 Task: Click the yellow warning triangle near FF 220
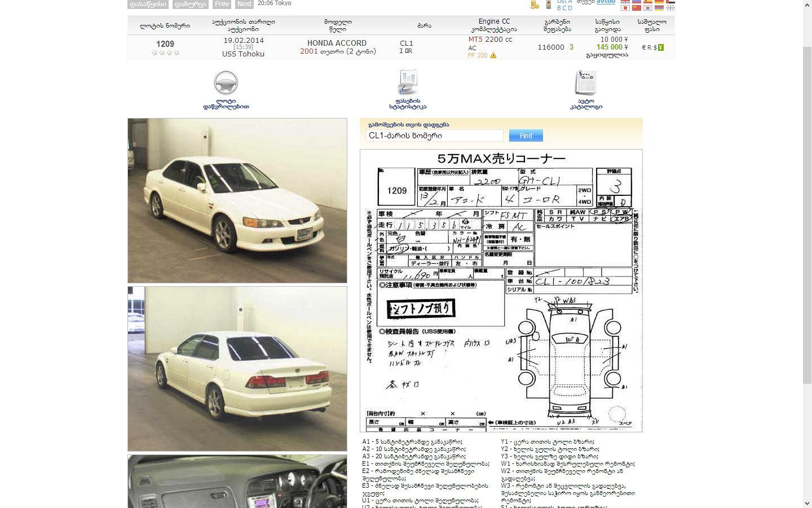493,55
